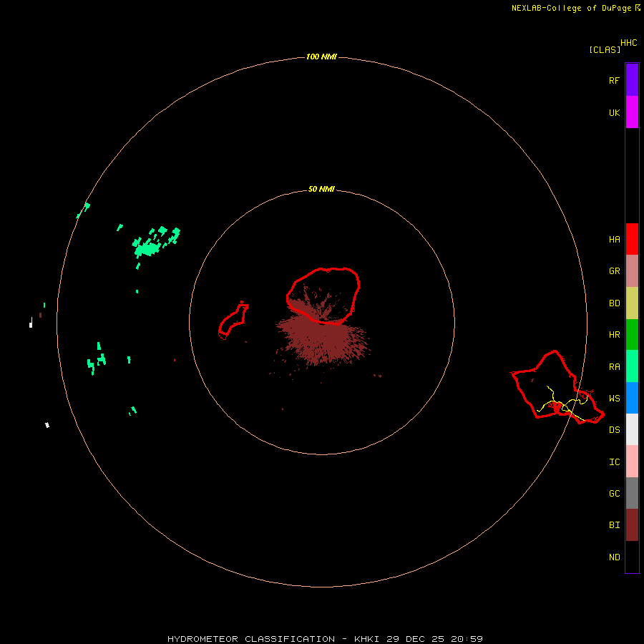Click the 100 NMI range ring label
Image resolution: width=644 pixels, height=644 pixels.
tap(321, 57)
